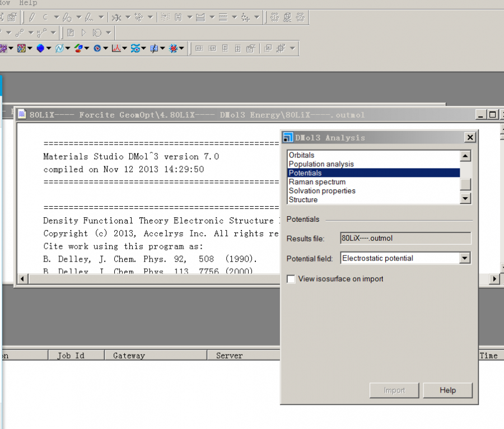
Task: Expand dropdown arrow next to carbon element
Action: point(57,17)
